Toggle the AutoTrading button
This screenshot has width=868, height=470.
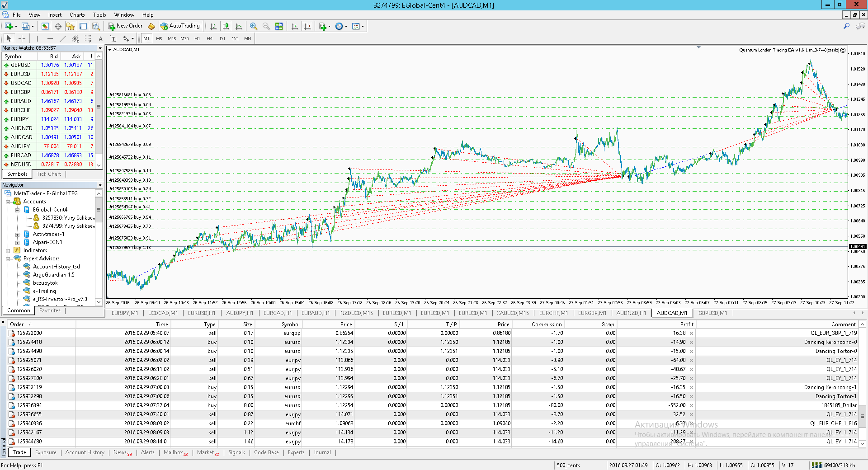point(180,26)
